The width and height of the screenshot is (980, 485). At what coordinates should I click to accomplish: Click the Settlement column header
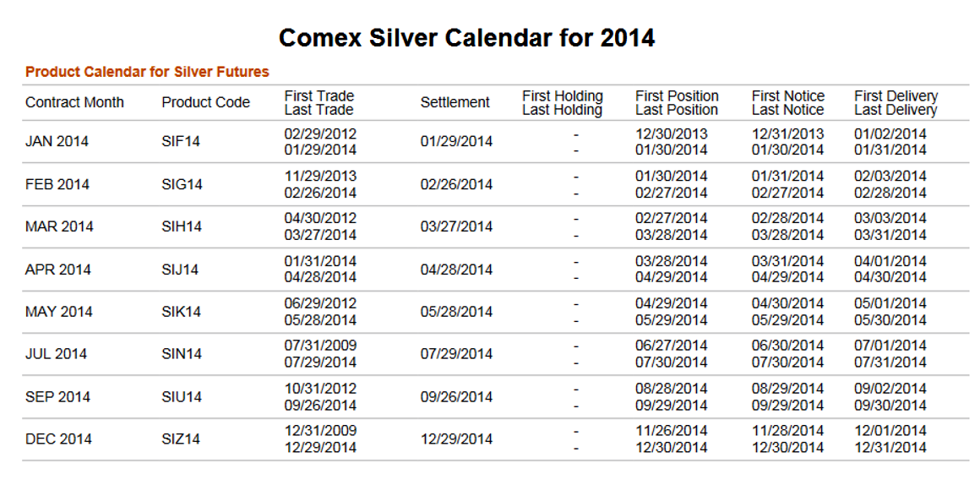pos(455,102)
